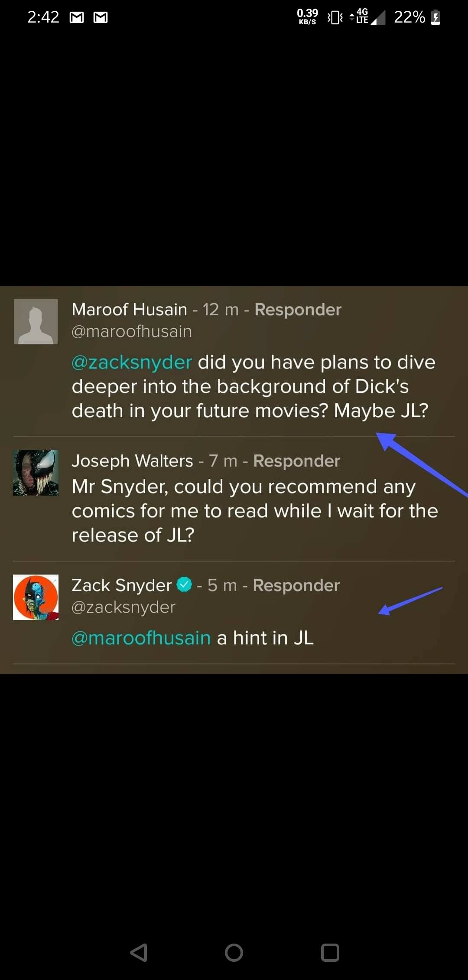Open second Gmail notification icon in status bar
The width and height of the screenshot is (468, 980).
coord(101,17)
